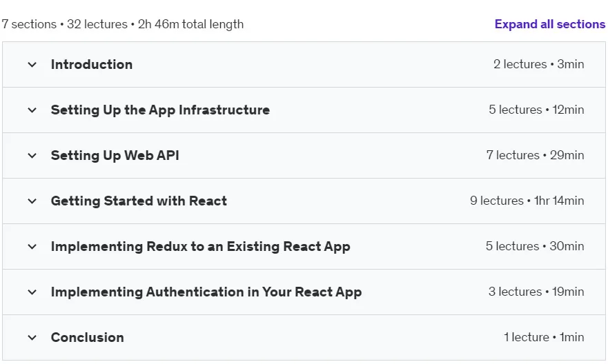Click the 2 lectures 3min label
This screenshot has width=608, height=364.
click(x=538, y=64)
